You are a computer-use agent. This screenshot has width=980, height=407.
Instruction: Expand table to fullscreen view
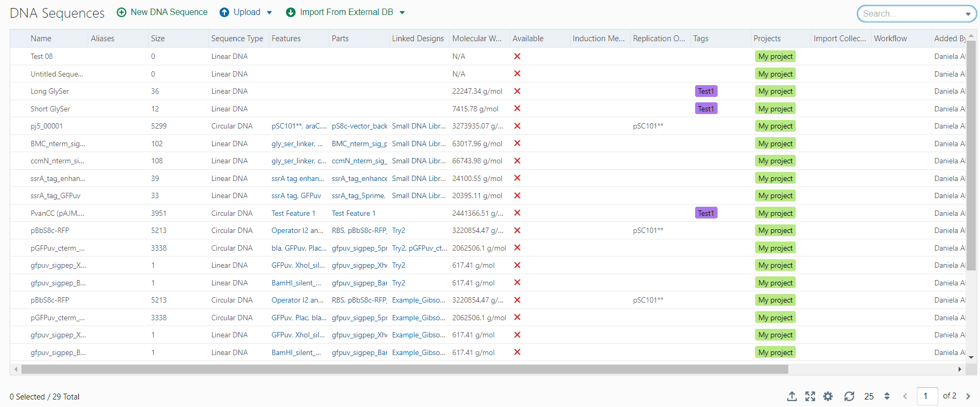click(x=810, y=396)
